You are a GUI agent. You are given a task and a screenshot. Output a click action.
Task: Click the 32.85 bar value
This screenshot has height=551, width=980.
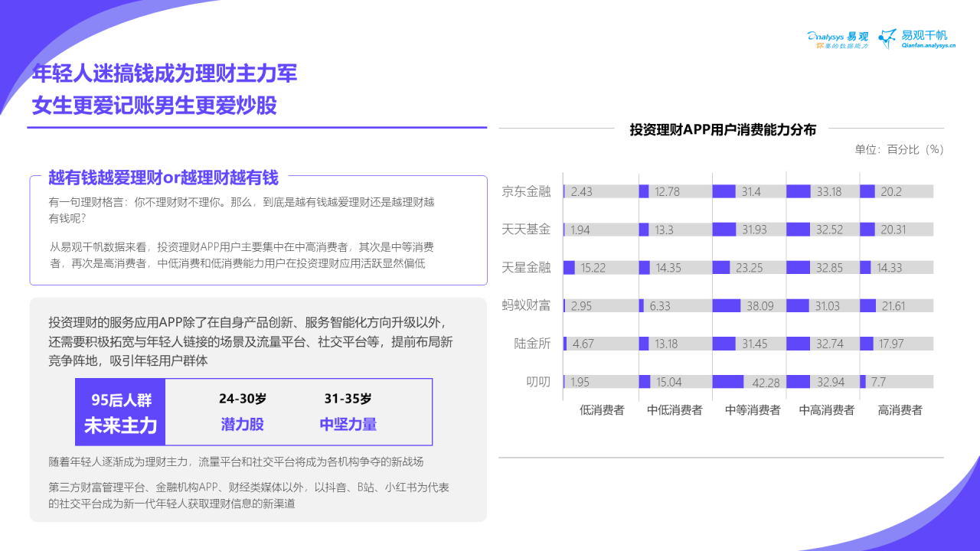point(828,268)
